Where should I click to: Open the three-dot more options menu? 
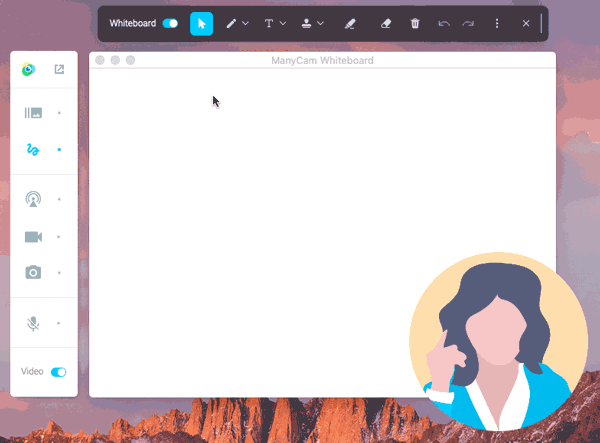[497, 24]
